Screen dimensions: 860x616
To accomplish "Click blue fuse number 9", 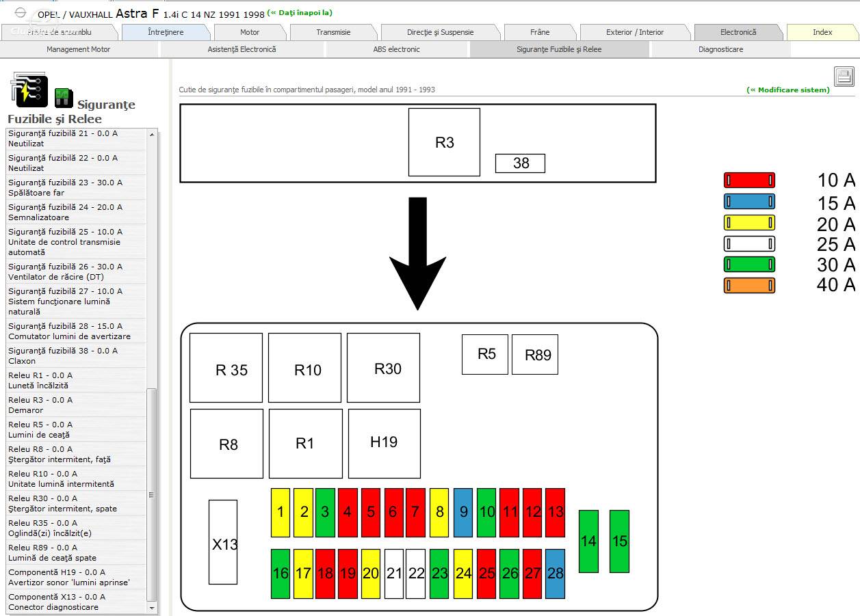I will [463, 513].
